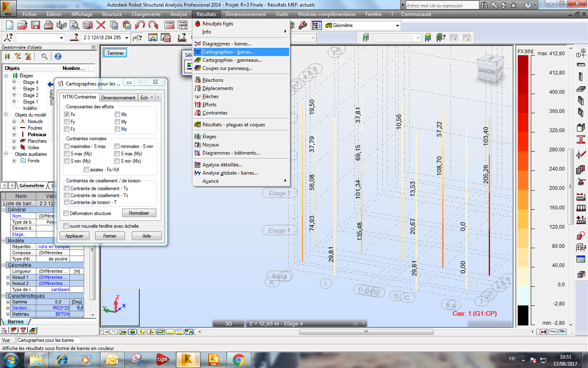588x368 pixels.
Task: Click the node selection question icon
Action: coord(9,38)
